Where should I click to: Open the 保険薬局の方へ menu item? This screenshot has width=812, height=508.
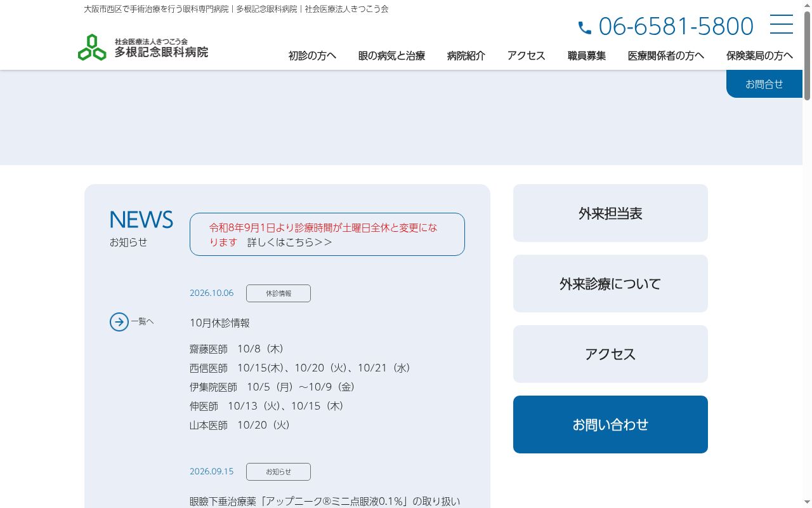(759, 56)
